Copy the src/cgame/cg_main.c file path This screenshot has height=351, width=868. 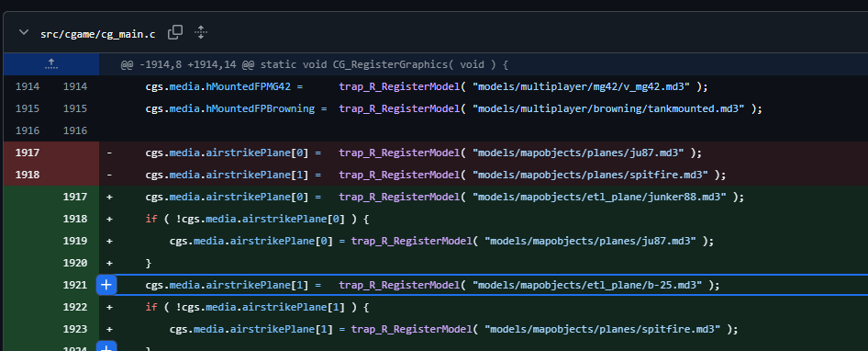tap(175, 33)
